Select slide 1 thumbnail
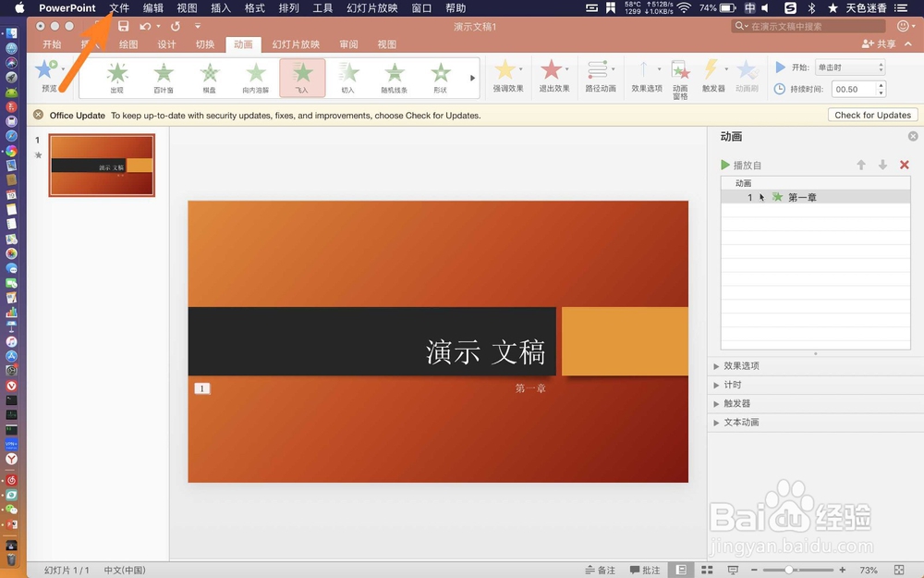Viewport: 924px width, 578px height. (102, 166)
